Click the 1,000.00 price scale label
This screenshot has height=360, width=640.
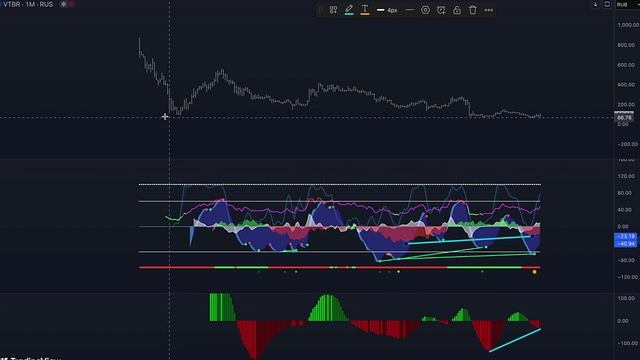628,25
